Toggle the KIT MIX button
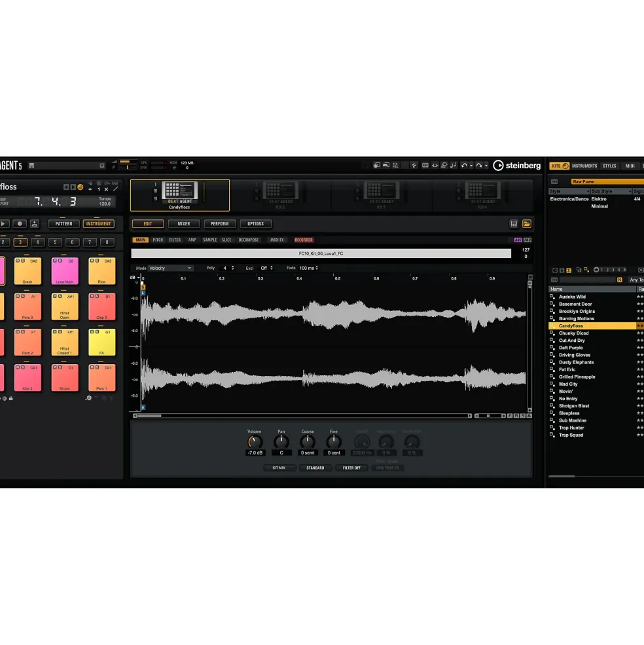644x645 pixels. (x=279, y=468)
